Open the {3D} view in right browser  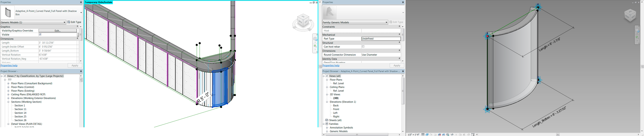[x=336, y=98]
